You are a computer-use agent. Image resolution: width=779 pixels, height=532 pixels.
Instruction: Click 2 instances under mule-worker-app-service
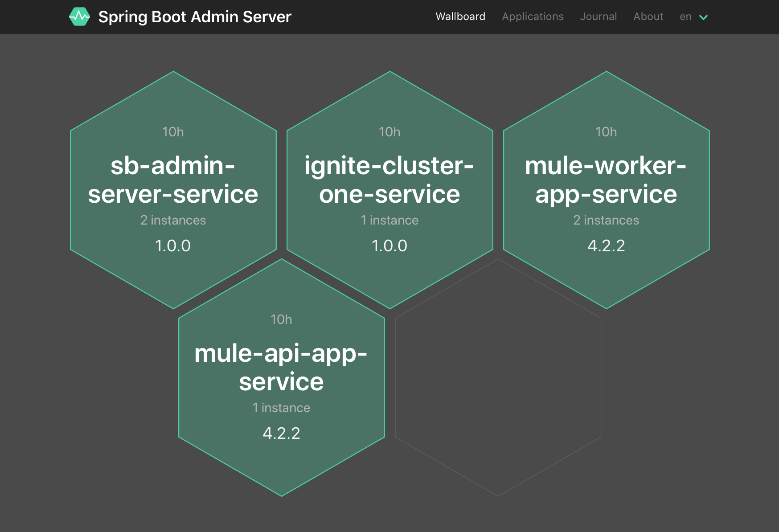tap(606, 220)
